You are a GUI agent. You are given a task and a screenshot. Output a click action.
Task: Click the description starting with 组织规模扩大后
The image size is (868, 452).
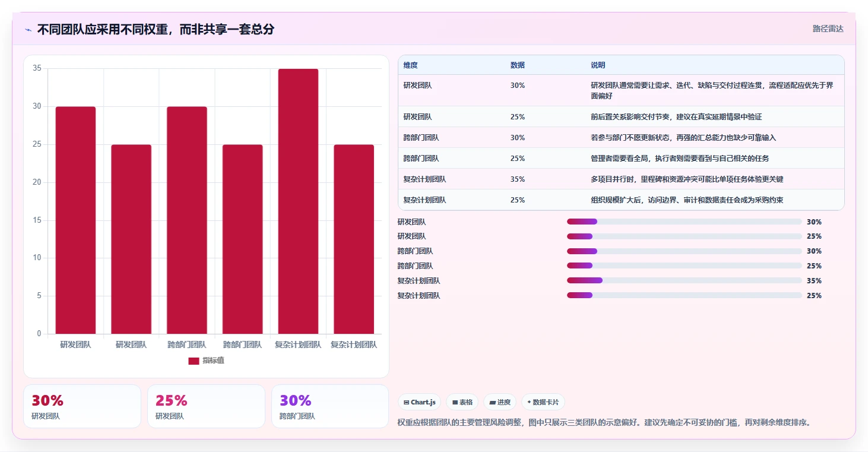[x=687, y=200]
